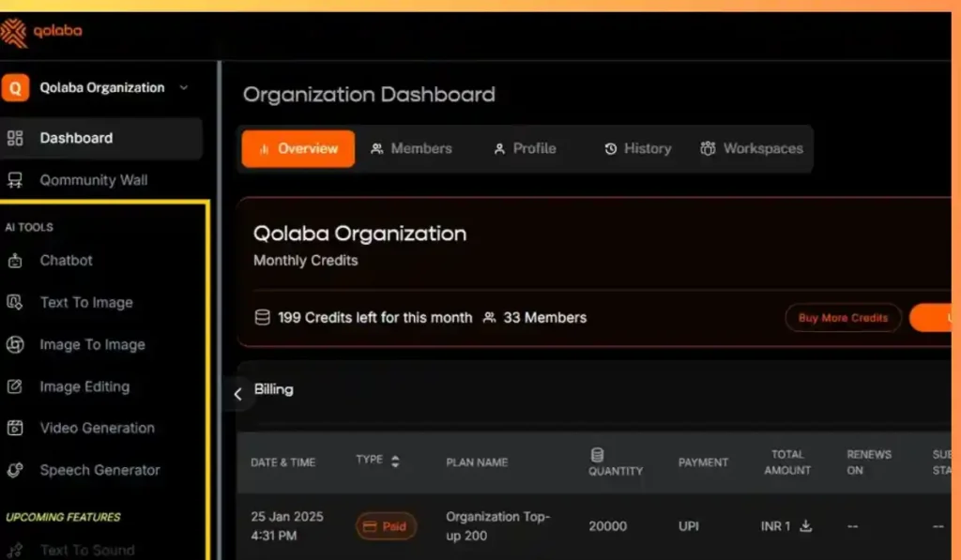The height and width of the screenshot is (560, 961).
Task: Click the Paid status badge
Action: (386, 526)
